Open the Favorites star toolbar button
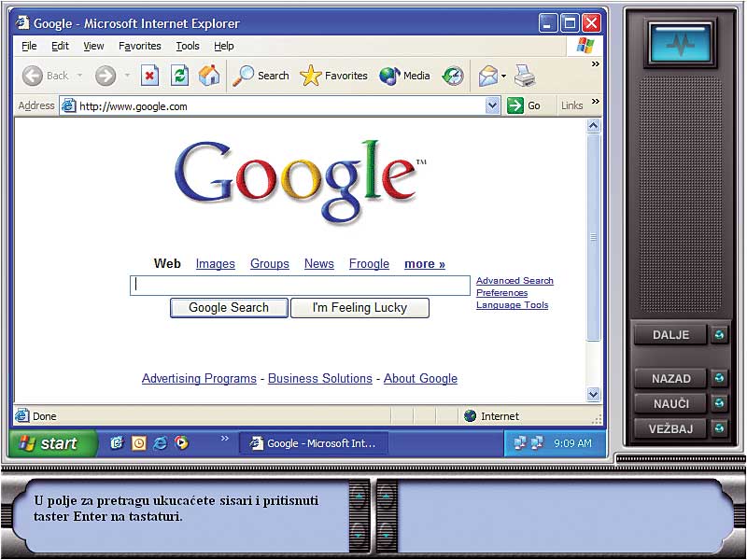 [334, 76]
